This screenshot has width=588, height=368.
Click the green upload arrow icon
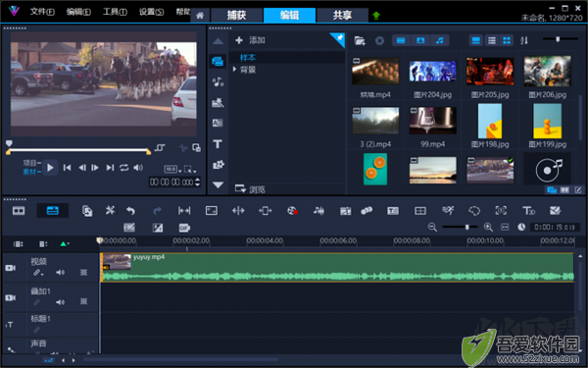[376, 16]
